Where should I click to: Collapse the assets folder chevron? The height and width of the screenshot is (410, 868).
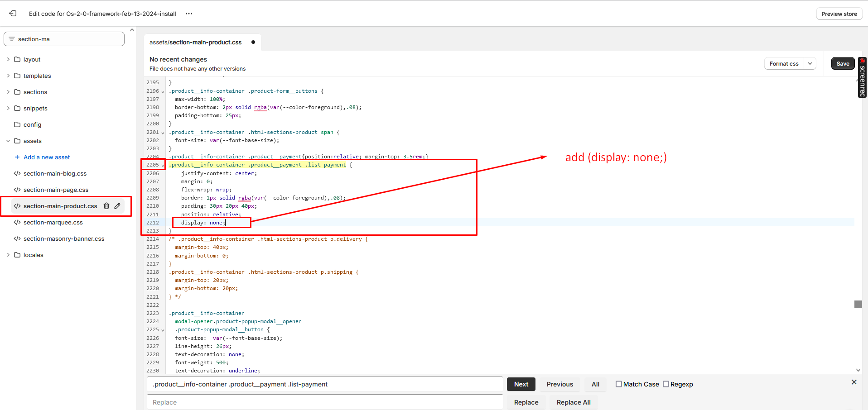8,141
